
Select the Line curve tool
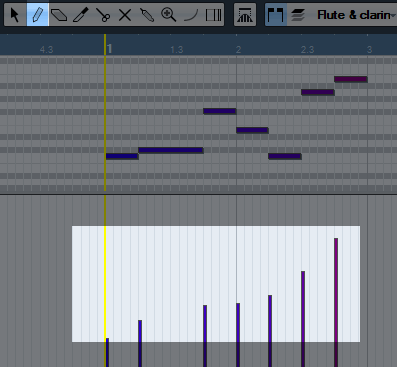[x=191, y=15]
